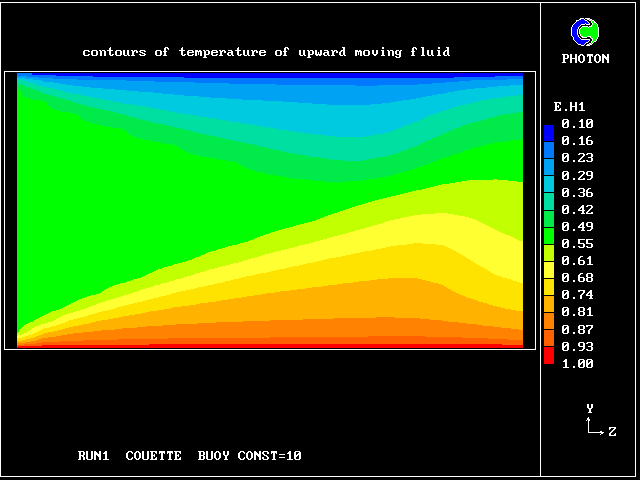
Task: Click the plot title about temperature contours
Action: click(266, 51)
